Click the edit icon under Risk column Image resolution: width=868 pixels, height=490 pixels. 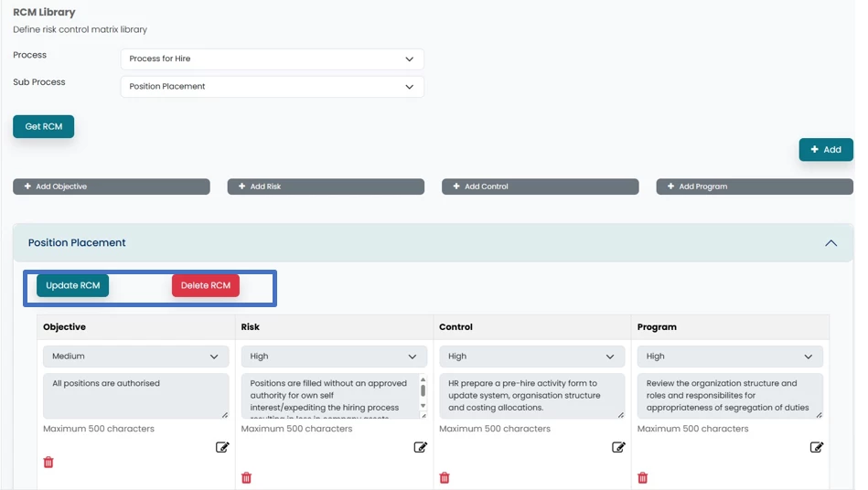click(421, 447)
